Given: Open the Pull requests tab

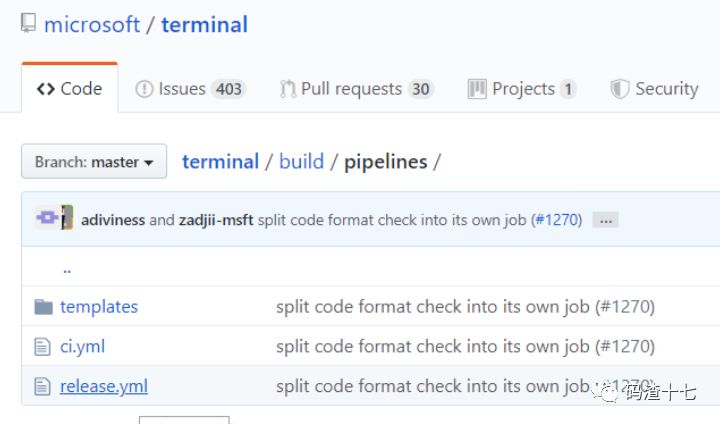Looking at the screenshot, I should tap(357, 89).
